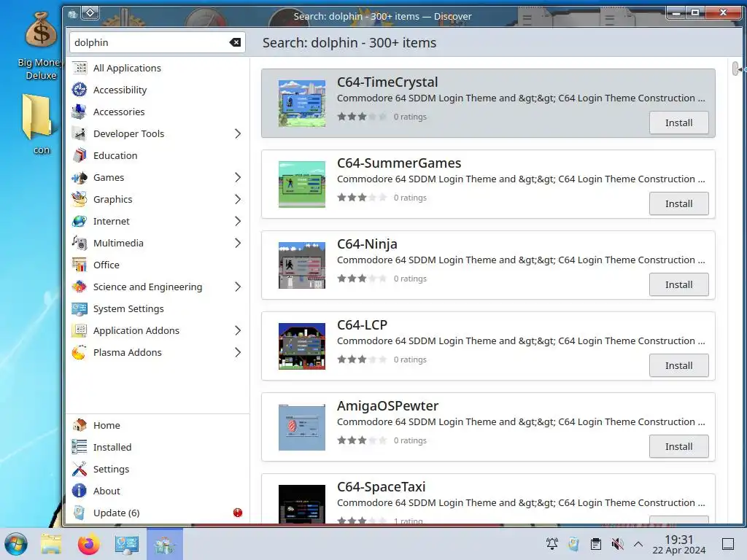Click the Plasma Addons icon
The width and height of the screenshot is (747, 560).
pos(80,353)
